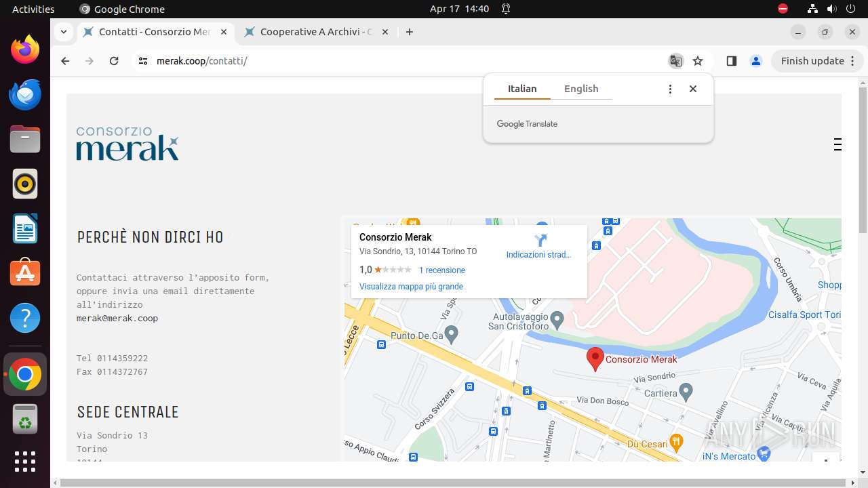Switch to Contatti - Consorzio Merak tab
The width and height of the screenshot is (868, 488).
pyautogui.click(x=155, y=32)
